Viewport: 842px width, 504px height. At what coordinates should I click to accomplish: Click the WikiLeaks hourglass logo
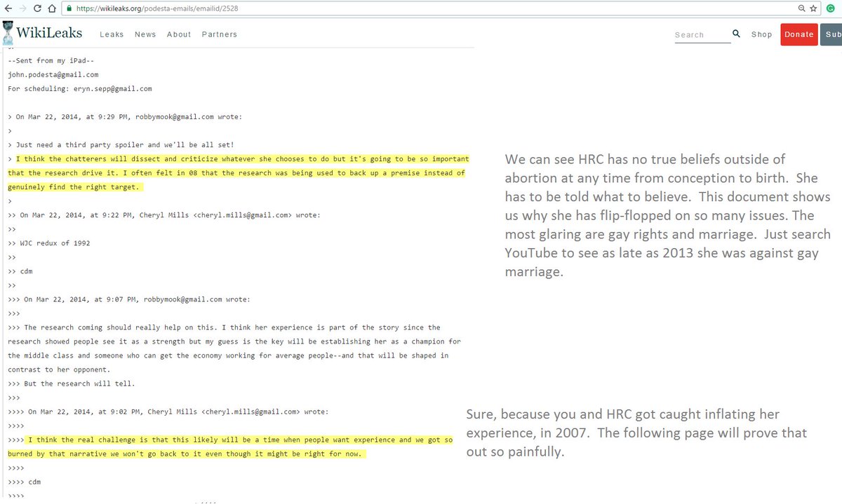(7, 34)
